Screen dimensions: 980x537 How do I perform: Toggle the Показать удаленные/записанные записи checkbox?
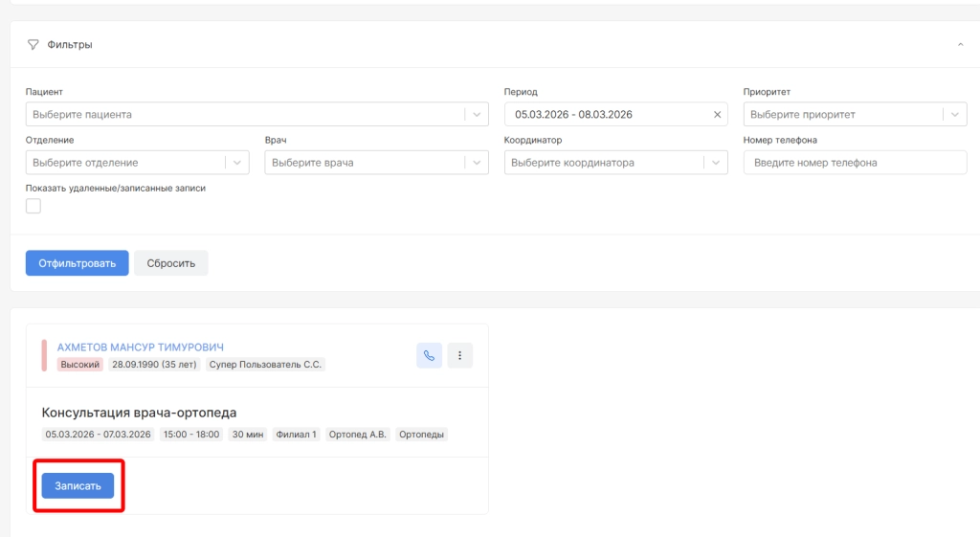point(33,206)
